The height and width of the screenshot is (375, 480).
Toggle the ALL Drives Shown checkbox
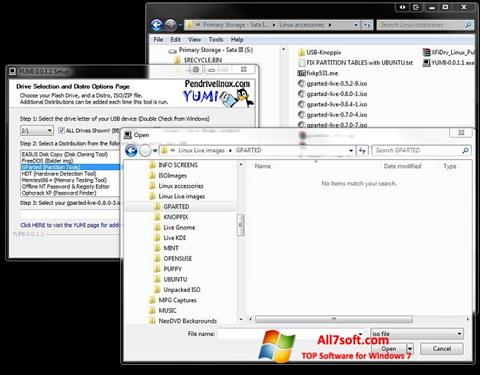pyautogui.click(x=61, y=130)
